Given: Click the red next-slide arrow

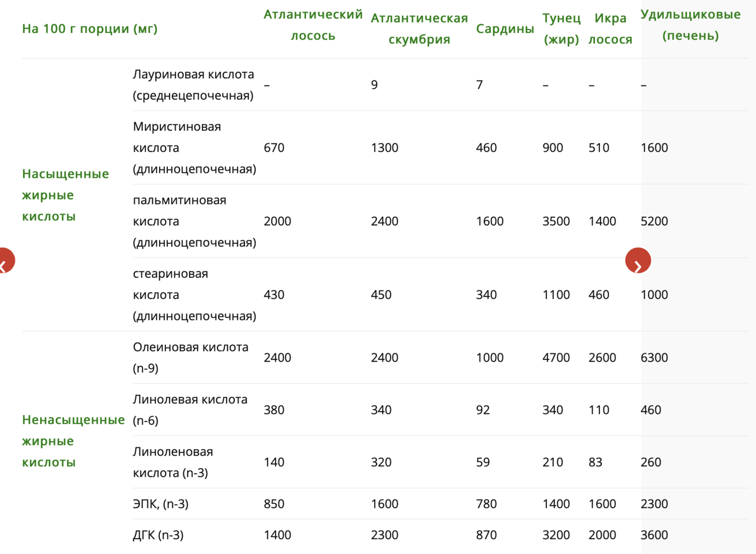Looking at the screenshot, I should pyautogui.click(x=638, y=261).
